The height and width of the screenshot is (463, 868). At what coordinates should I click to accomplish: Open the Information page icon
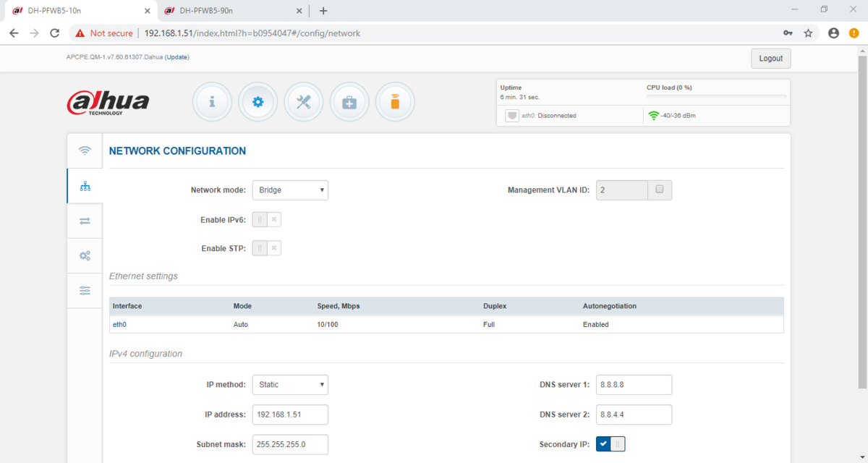[x=212, y=102]
